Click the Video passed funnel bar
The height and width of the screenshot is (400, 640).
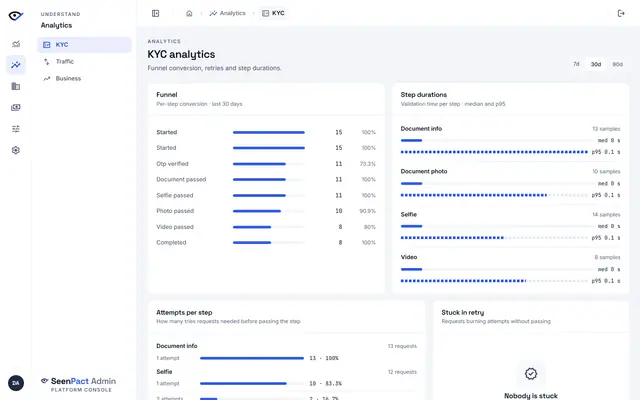click(x=269, y=227)
